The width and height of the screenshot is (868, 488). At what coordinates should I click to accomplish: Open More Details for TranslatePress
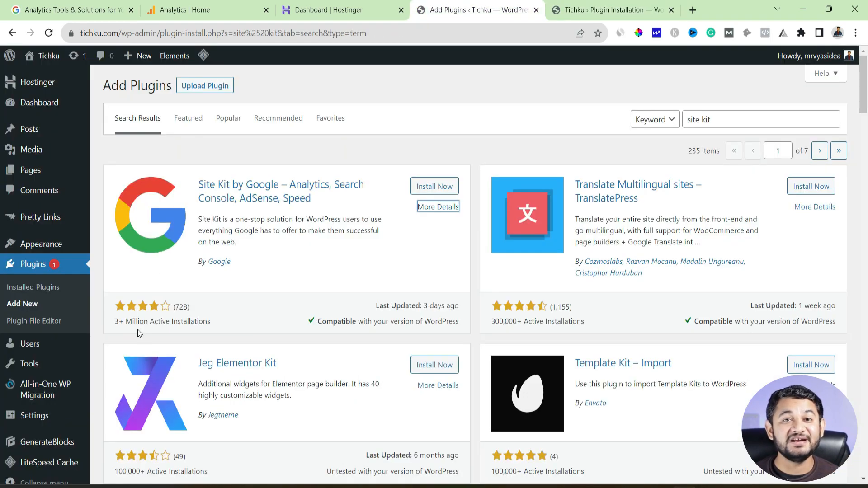[x=815, y=206]
